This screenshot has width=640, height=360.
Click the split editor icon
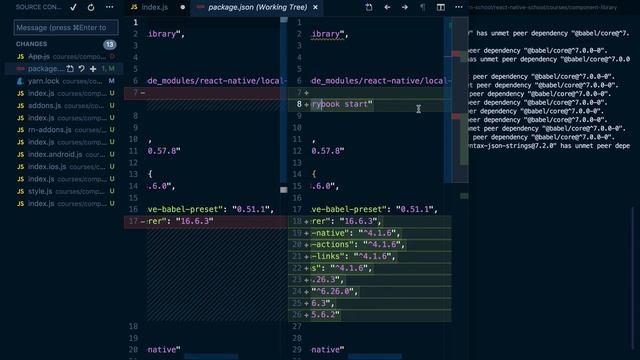[x=440, y=7]
